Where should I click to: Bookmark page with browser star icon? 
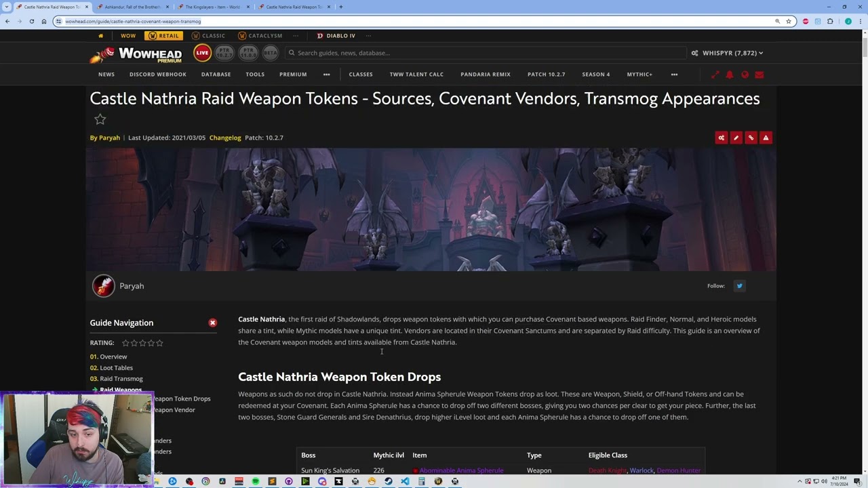[788, 21]
